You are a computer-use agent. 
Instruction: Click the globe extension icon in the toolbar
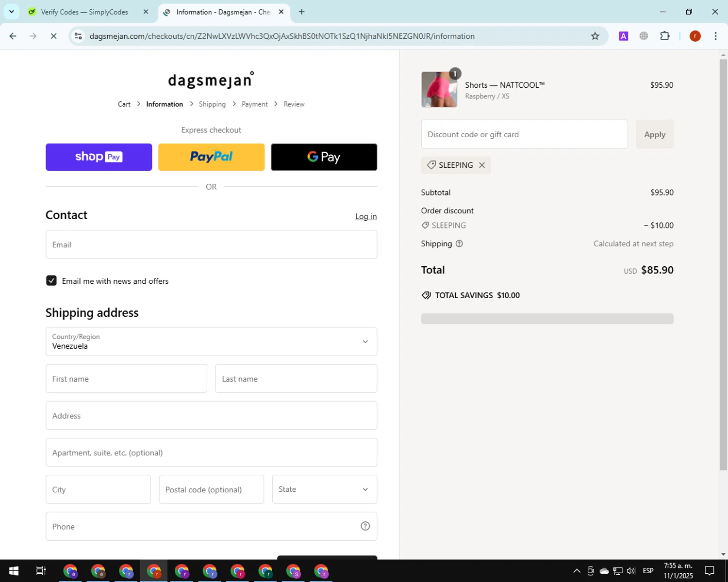pos(644,36)
